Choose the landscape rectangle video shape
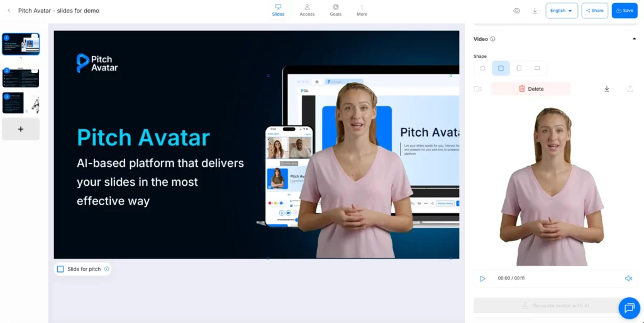644x323 pixels. tap(537, 68)
